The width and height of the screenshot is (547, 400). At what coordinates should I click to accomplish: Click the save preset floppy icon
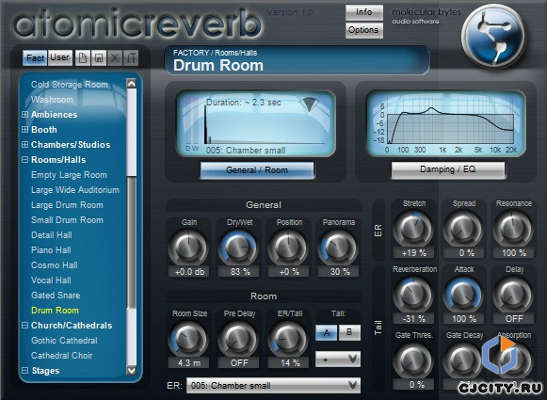click(x=99, y=58)
